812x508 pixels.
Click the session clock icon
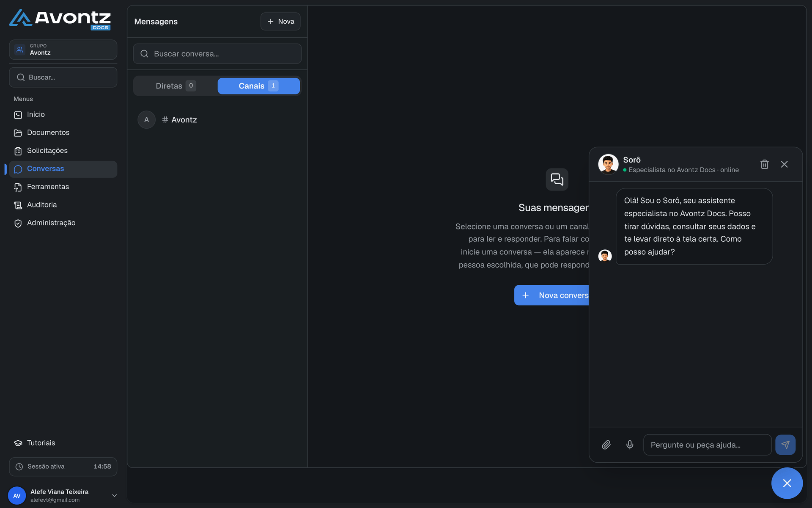tap(19, 467)
